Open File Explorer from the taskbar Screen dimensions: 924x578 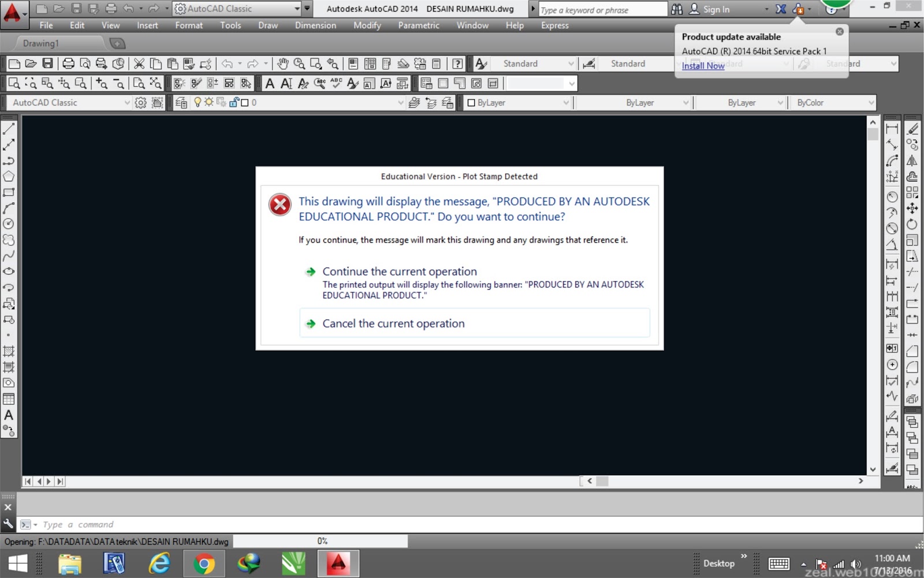coord(70,564)
